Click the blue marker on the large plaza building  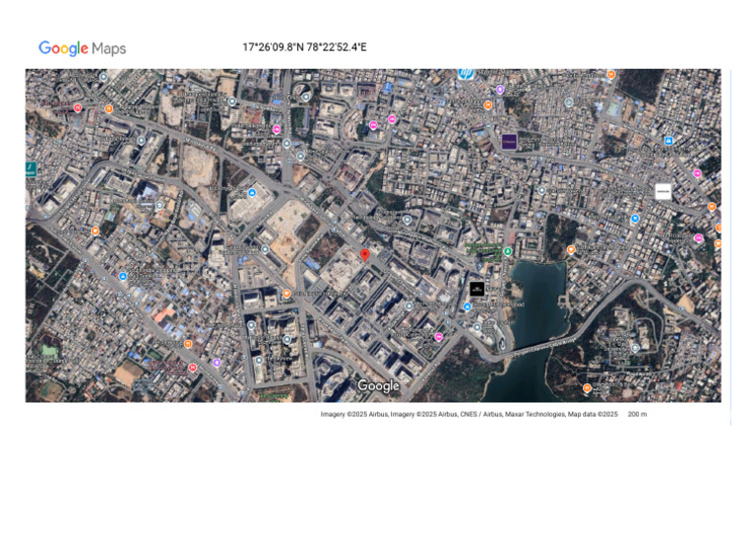click(x=252, y=193)
